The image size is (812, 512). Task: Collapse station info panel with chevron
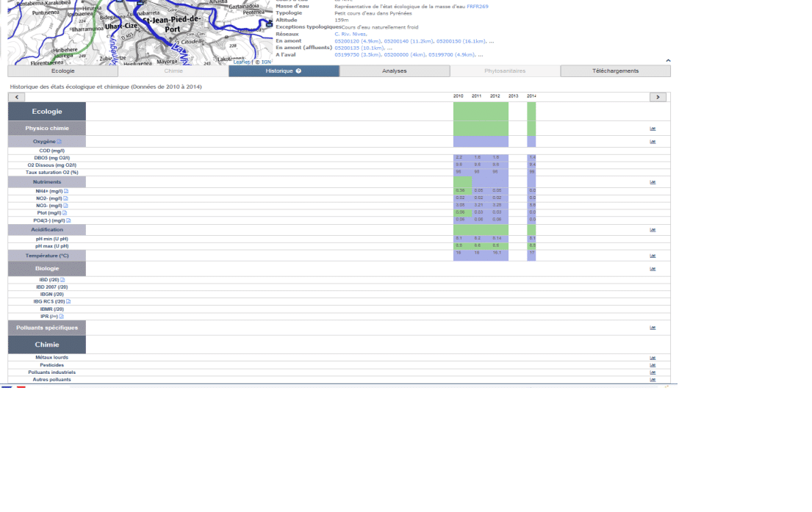pos(668,60)
